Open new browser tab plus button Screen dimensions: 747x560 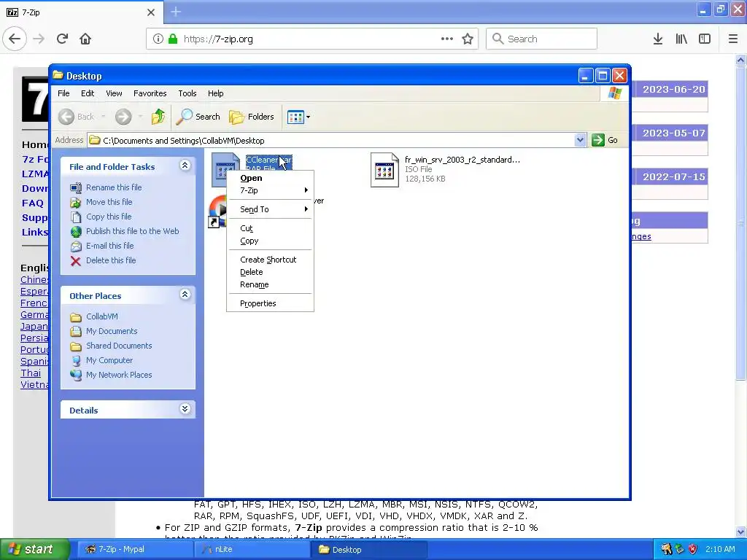point(176,12)
